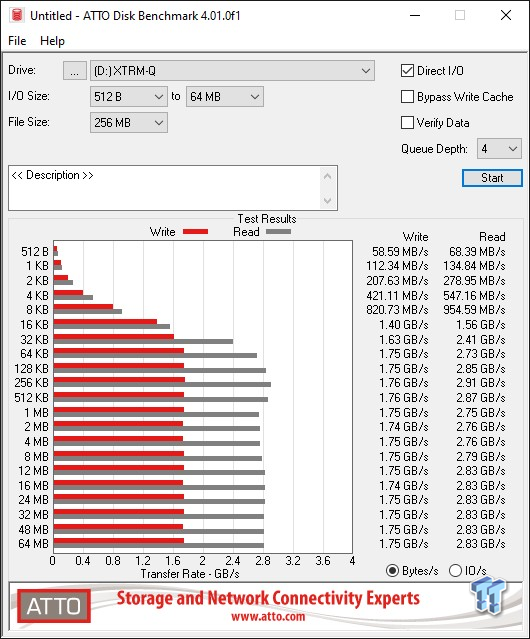The width and height of the screenshot is (530, 639).
Task: Click the gray Read legend swatch
Action: 278,232
